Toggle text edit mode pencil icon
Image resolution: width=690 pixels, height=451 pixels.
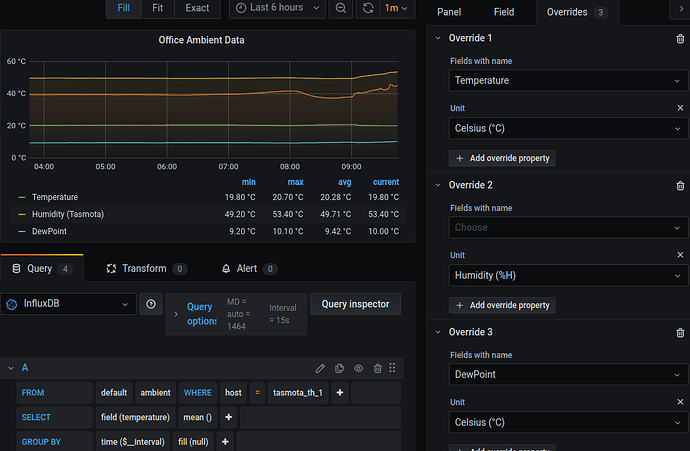(x=320, y=368)
